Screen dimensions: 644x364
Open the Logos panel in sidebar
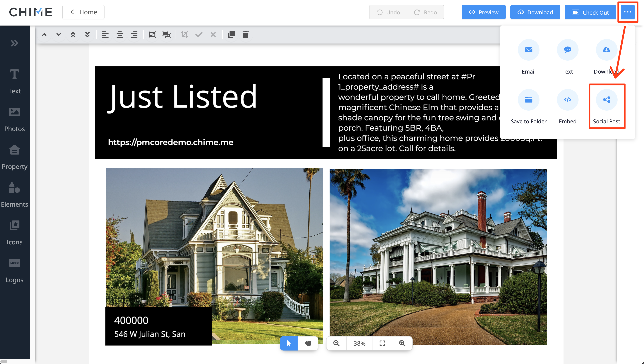[x=15, y=270]
